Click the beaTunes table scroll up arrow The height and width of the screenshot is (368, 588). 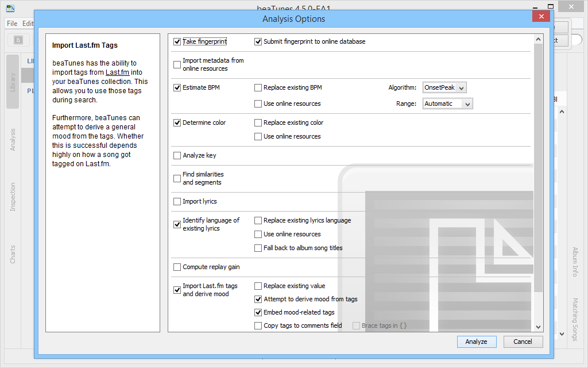(x=562, y=112)
